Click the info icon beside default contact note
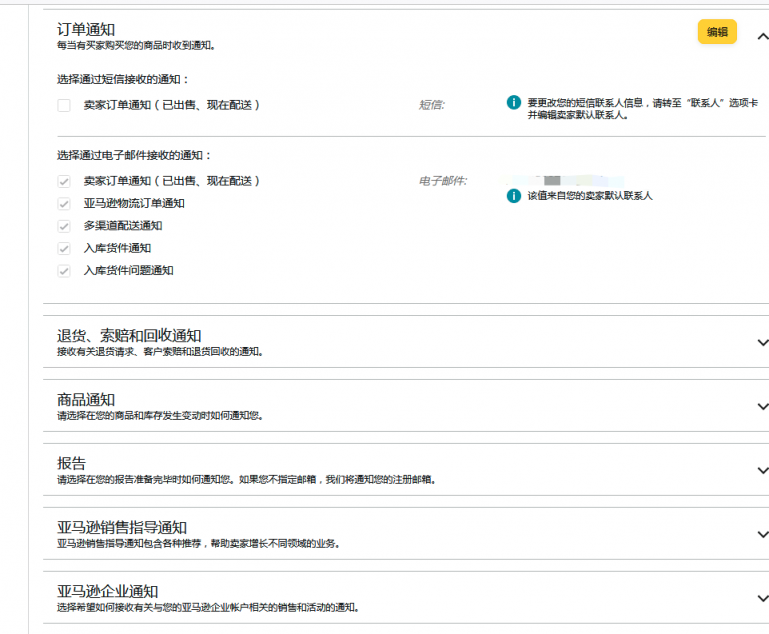The width and height of the screenshot is (769, 634). 513,195
